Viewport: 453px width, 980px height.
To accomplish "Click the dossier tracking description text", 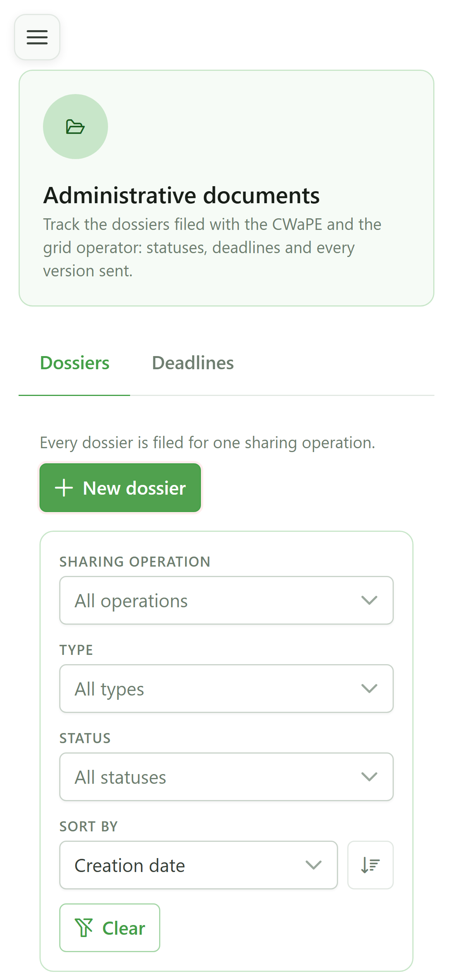I will 212,248.
